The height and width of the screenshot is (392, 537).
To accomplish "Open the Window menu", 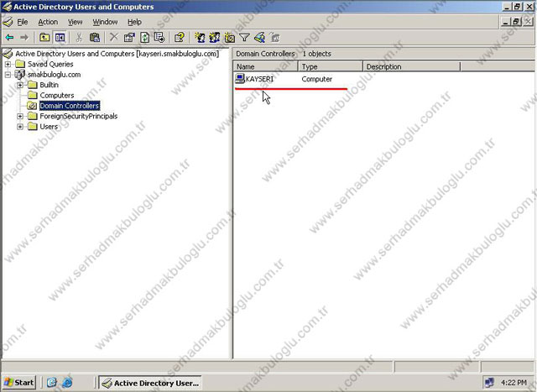I will [105, 22].
